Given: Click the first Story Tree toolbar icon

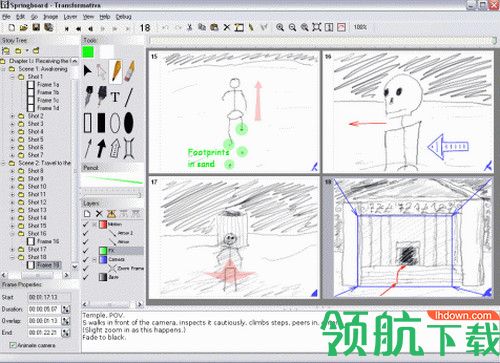Looking at the screenshot, I should [x=6, y=51].
